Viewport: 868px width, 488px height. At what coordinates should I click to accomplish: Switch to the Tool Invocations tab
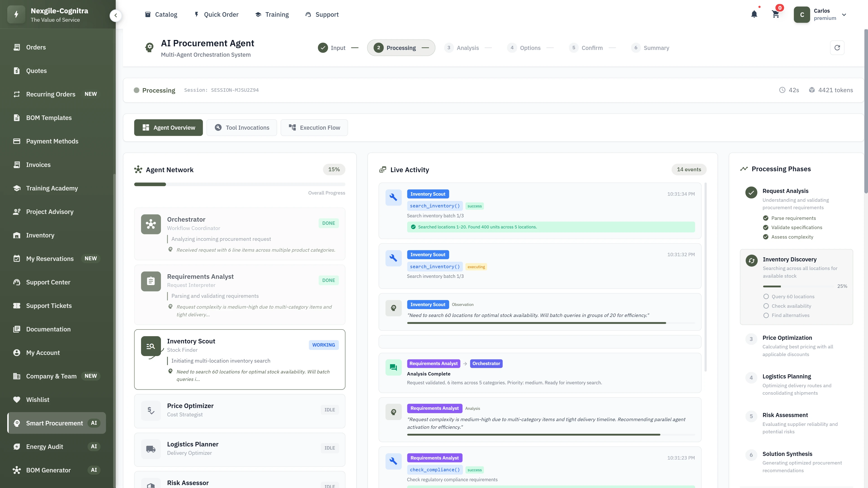pyautogui.click(x=241, y=127)
